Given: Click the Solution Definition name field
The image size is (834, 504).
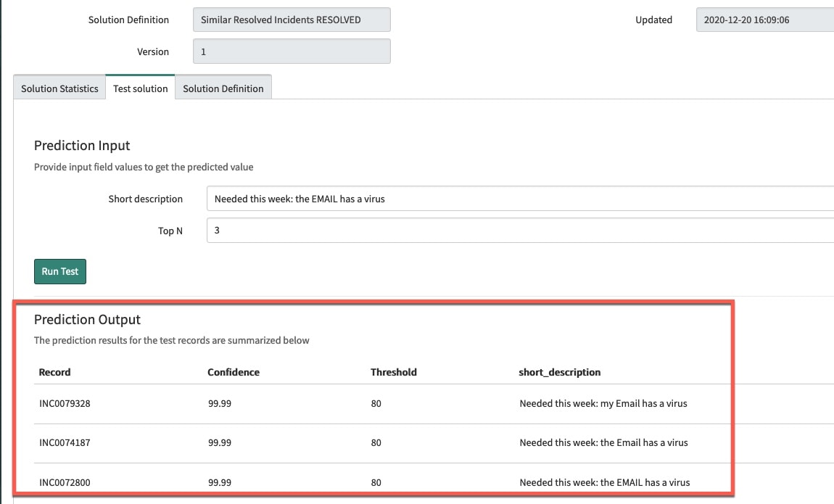Looking at the screenshot, I should 291,20.
